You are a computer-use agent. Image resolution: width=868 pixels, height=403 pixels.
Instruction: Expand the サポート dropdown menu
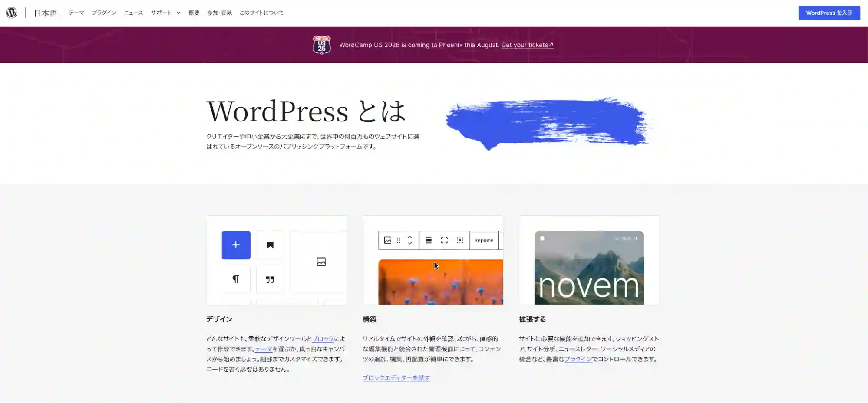click(x=165, y=13)
